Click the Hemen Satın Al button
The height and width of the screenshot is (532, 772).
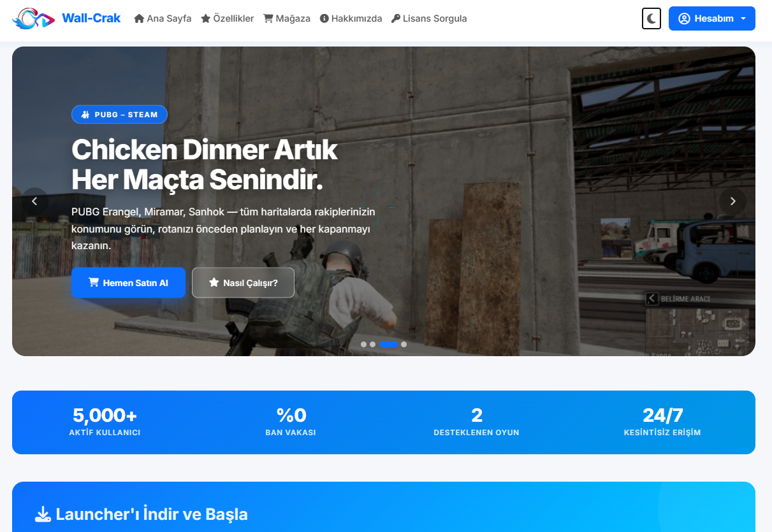128,283
